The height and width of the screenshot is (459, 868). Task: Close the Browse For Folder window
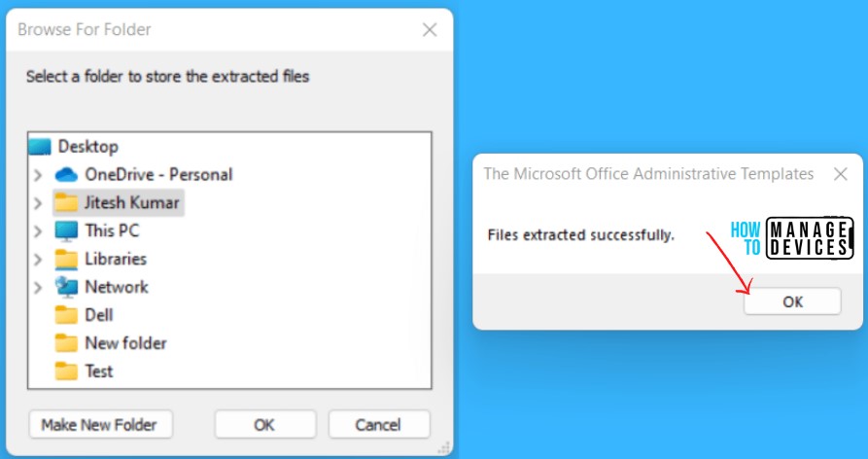click(x=430, y=29)
